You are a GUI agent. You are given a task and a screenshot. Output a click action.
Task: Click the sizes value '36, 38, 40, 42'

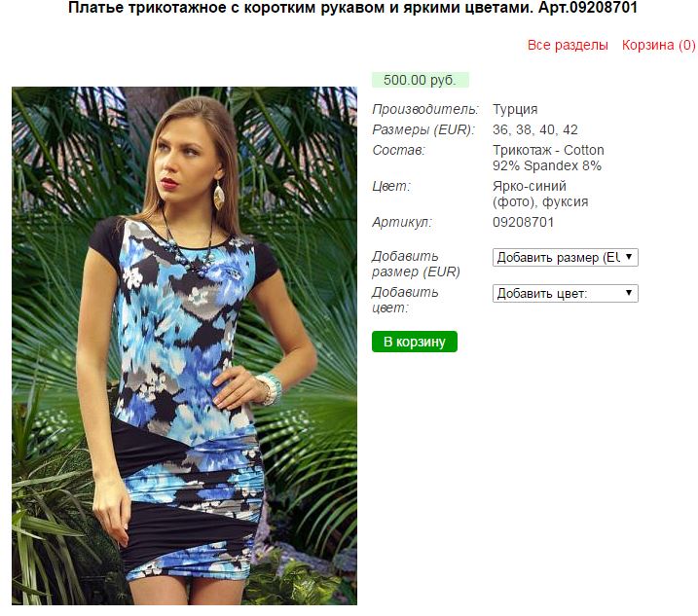click(535, 129)
